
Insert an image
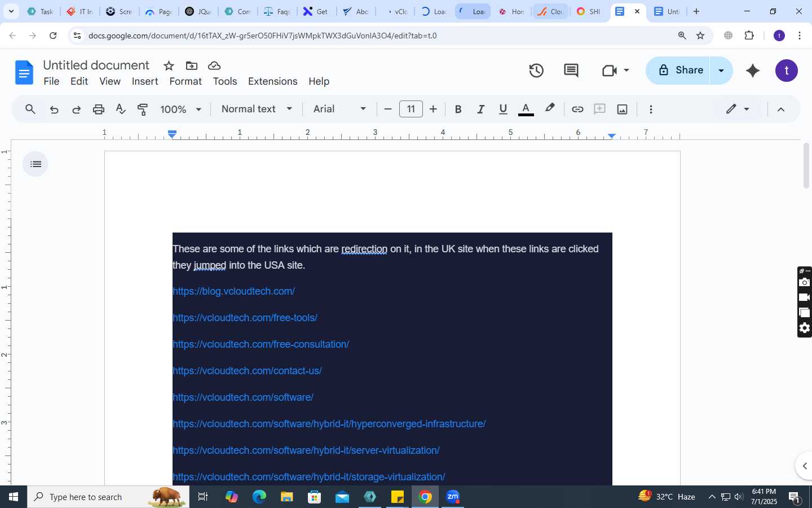622,110
